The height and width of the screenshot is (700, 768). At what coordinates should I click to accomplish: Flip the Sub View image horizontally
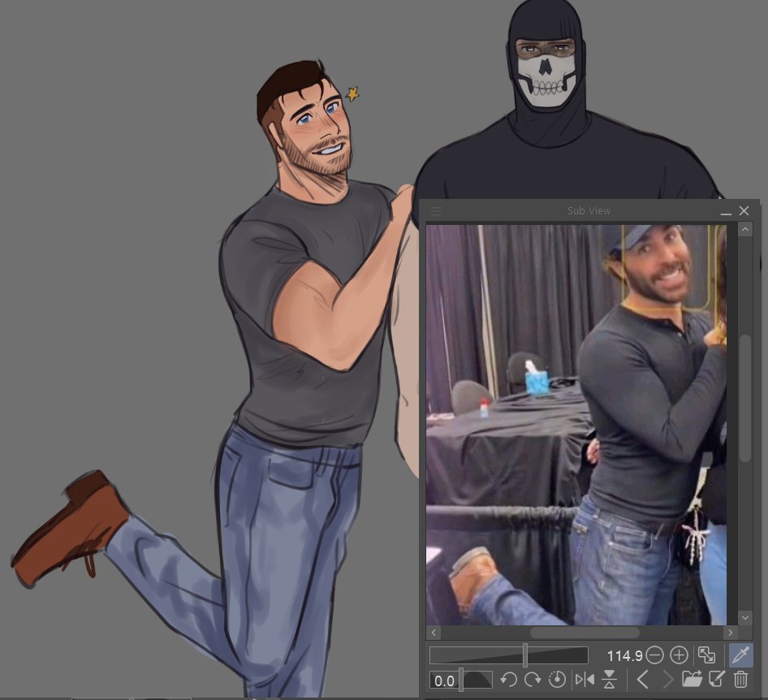pyautogui.click(x=585, y=680)
